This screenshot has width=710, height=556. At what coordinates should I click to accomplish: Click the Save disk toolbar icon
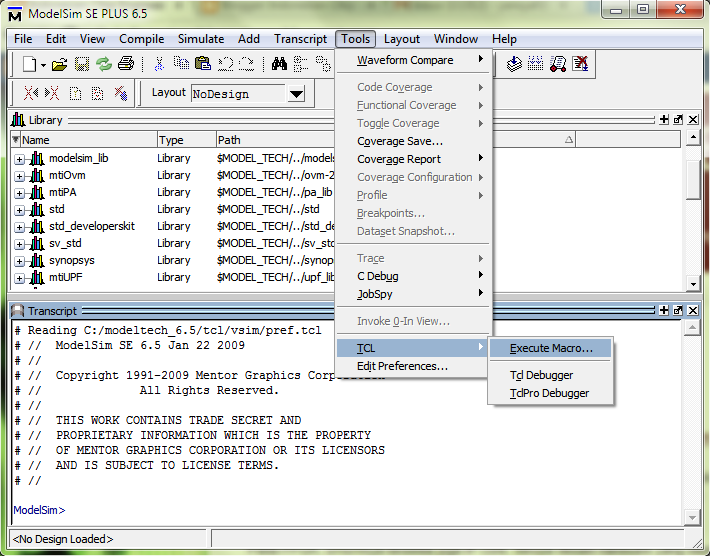click(82, 64)
